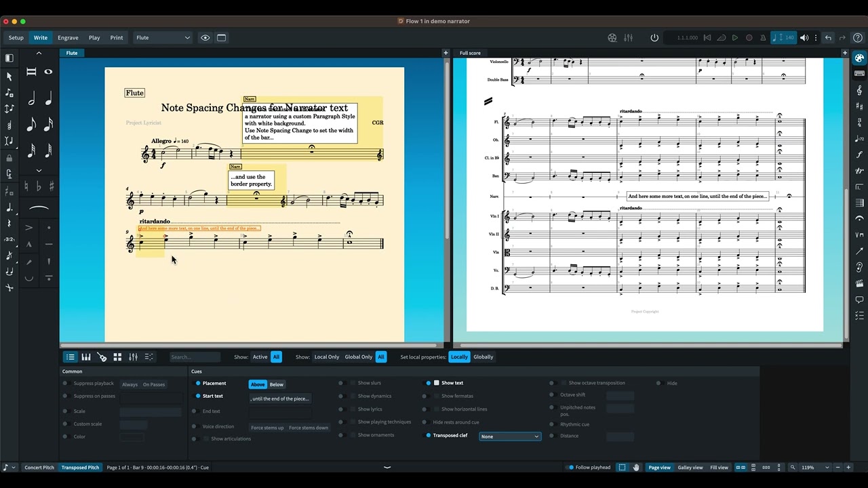Set cue placement to Below

pos(277,384)
